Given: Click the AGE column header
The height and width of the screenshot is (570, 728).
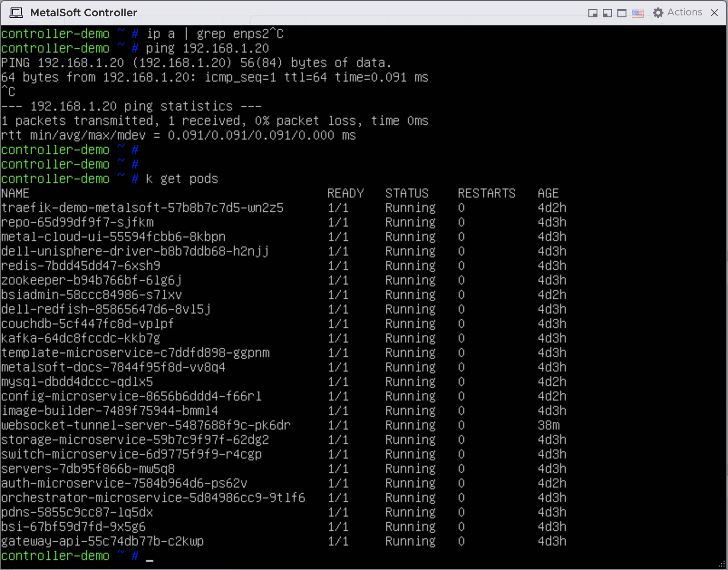Looking at the screenshot, I should 548,193.
